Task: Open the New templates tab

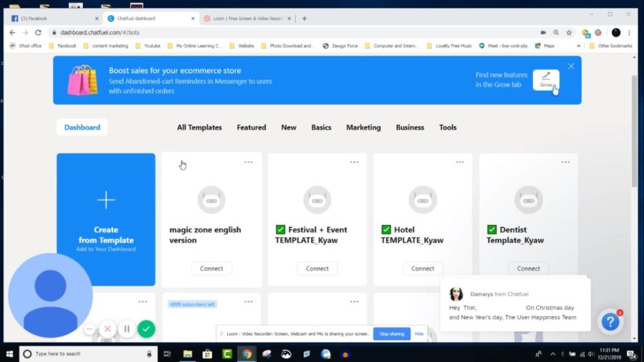Action: click(289, 127)
